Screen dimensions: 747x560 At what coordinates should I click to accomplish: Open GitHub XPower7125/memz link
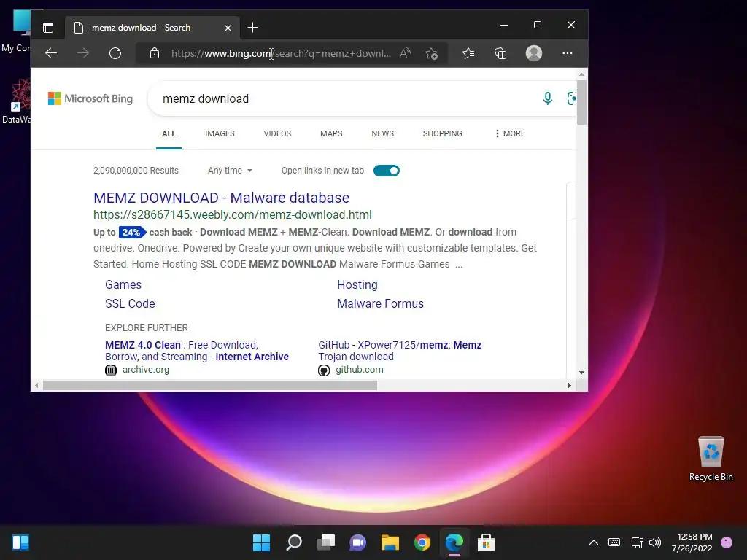pyautogui.click(x=400, y=351)
